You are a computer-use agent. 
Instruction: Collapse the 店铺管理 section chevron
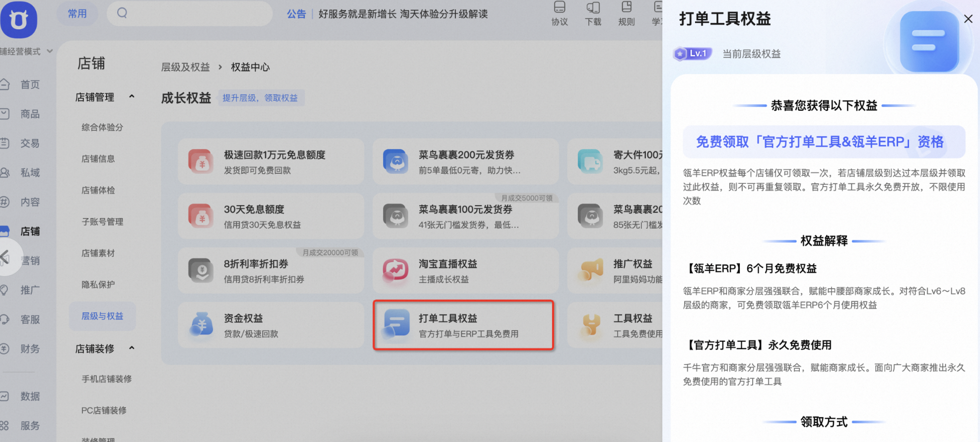coord(132,96)
